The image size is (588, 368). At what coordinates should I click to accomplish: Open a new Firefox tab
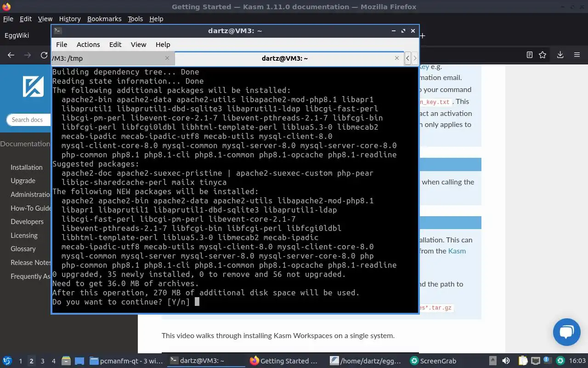[422, 35]
